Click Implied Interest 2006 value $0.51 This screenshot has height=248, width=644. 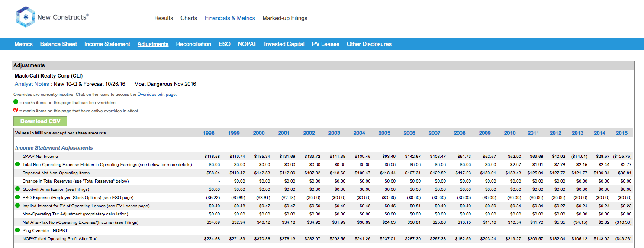[x=415, y=206]
